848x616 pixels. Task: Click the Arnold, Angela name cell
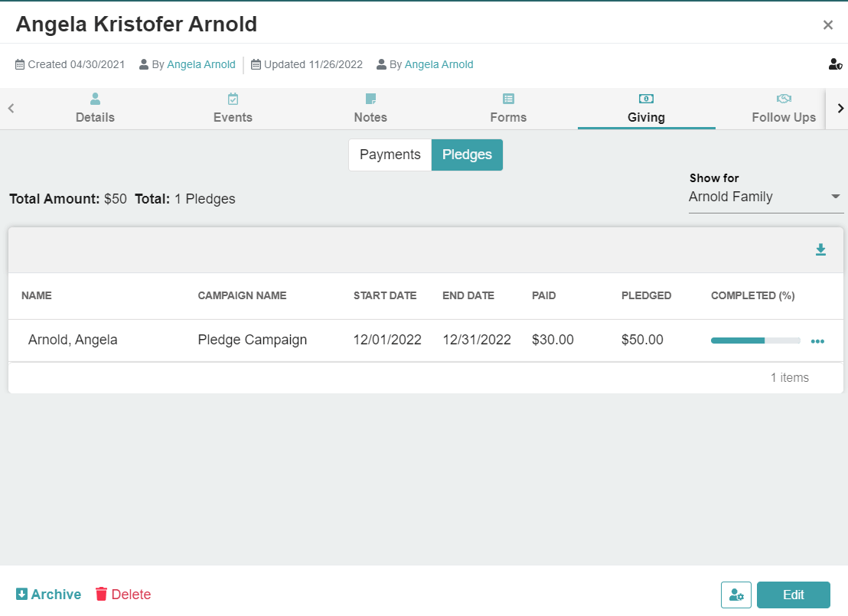point(73,340)
